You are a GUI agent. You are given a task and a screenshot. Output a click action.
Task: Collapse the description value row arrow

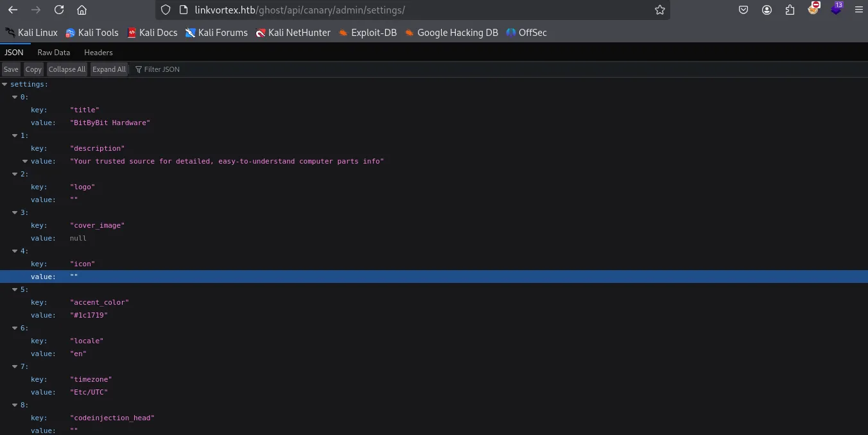pyautogui.click(x=26, y=161)
